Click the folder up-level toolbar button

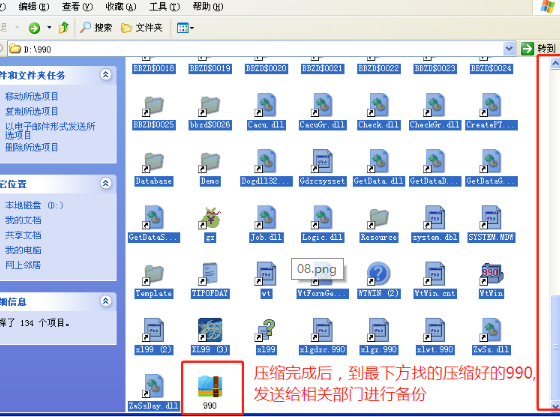(x=64, y=27)
